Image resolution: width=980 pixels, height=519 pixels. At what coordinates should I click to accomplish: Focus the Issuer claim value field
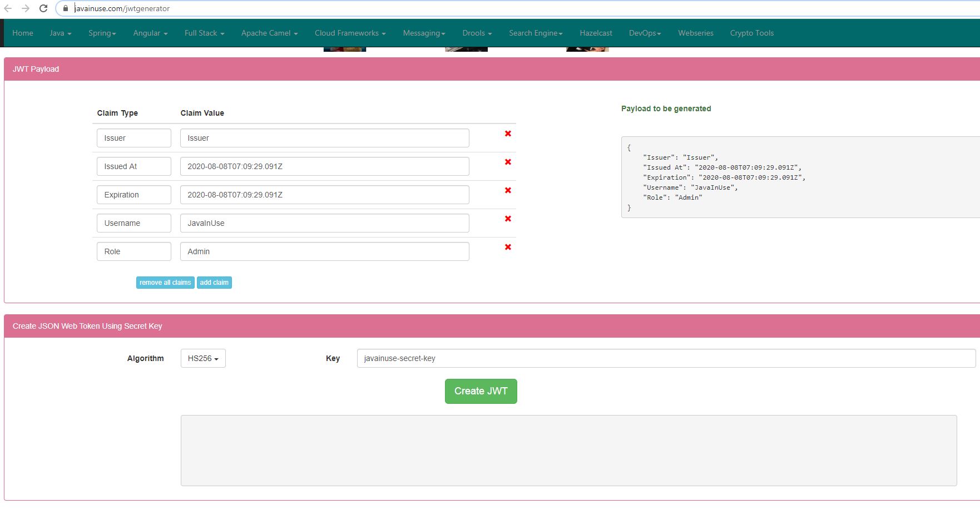click(325, 138)
